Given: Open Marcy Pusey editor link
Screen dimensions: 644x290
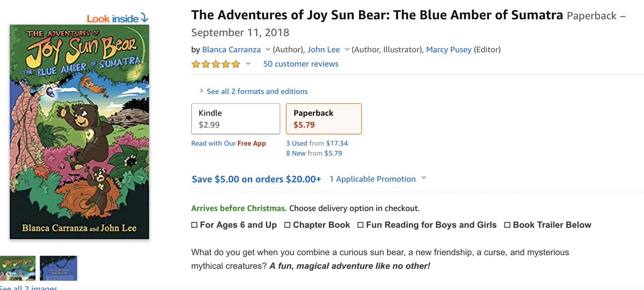Looking at the screenshot, I should click(x=449, y=49).
